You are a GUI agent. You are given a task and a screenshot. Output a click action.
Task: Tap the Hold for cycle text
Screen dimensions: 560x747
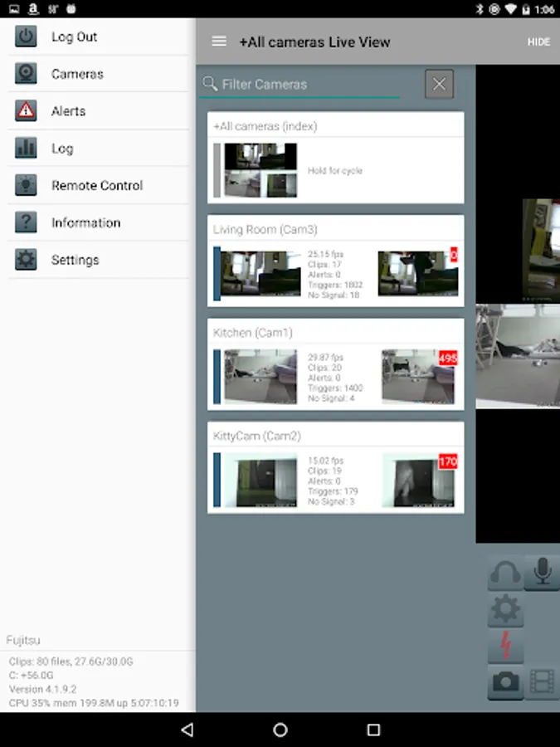[335, 170]
